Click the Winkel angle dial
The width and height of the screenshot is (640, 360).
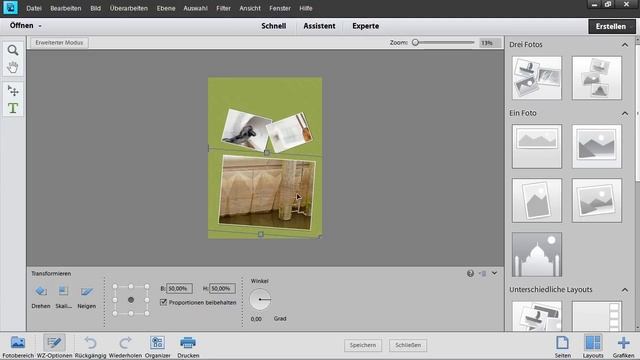coord(260,299)
